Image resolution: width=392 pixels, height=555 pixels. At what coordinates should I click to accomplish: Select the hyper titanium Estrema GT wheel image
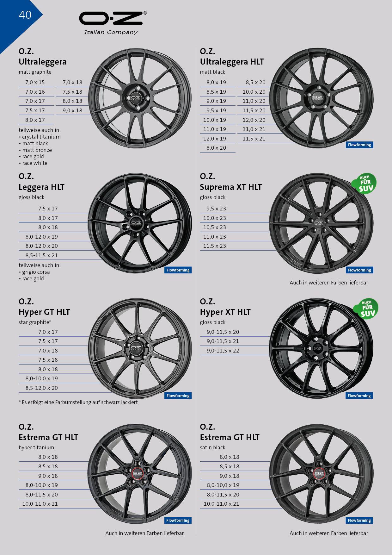pyautogui.click(x=139, y=473)
